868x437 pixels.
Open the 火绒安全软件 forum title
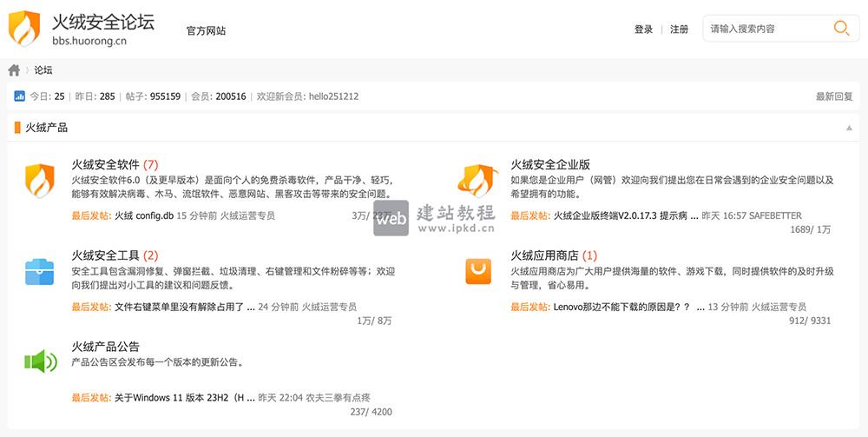coord(106,164)
